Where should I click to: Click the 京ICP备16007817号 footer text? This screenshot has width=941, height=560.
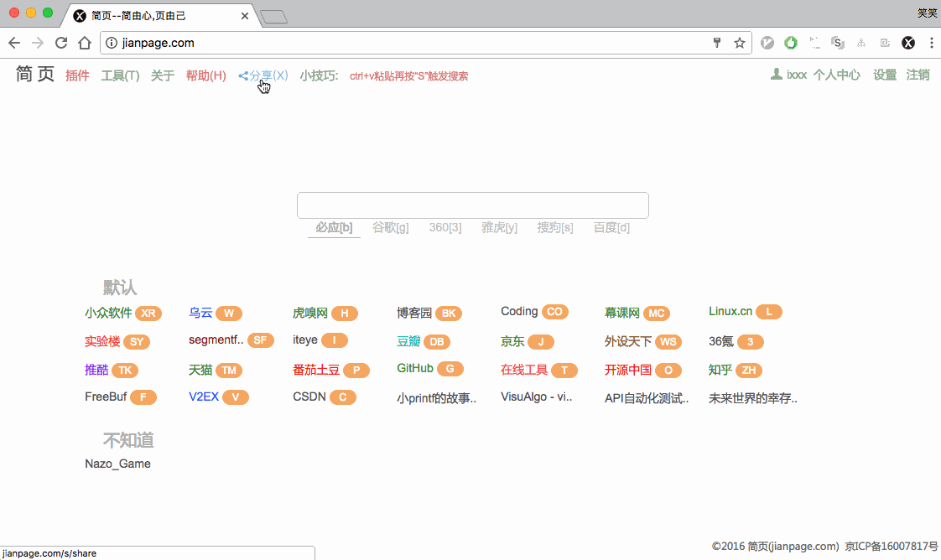(892, 547)
